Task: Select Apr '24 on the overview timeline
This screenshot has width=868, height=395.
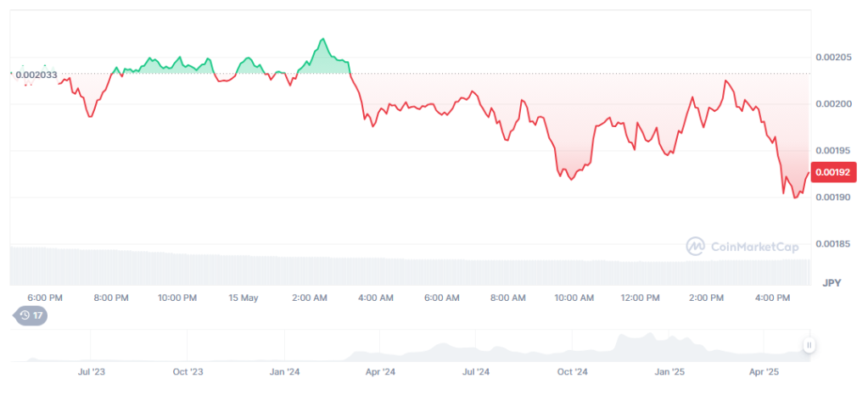Action: [x=380, y=372]
